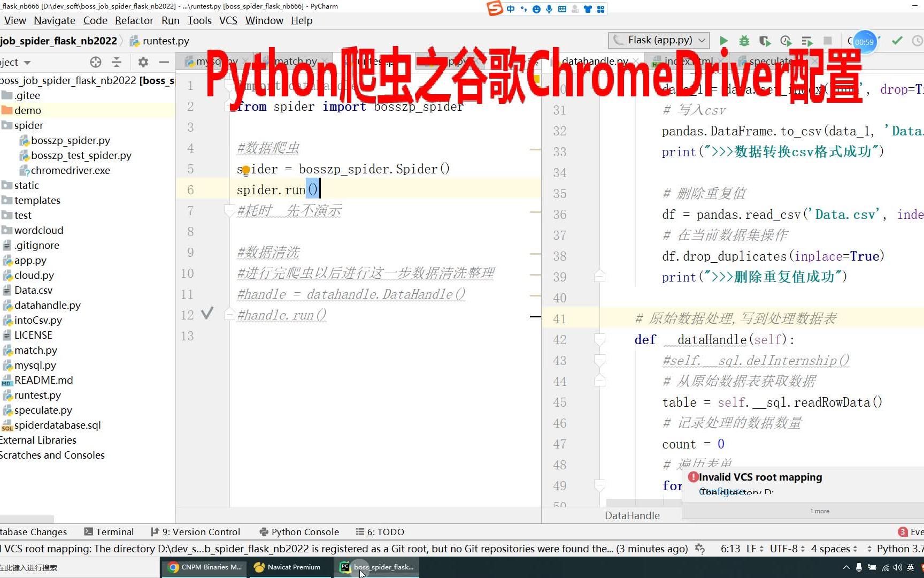The width and height of the screenshot is (924, 578).
Task: Commit changes with the green checkmark icon
Action: [897, 41]
